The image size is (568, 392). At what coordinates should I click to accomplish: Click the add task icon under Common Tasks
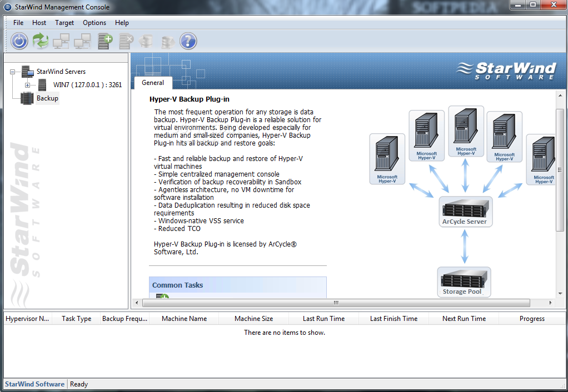point(162,296)
